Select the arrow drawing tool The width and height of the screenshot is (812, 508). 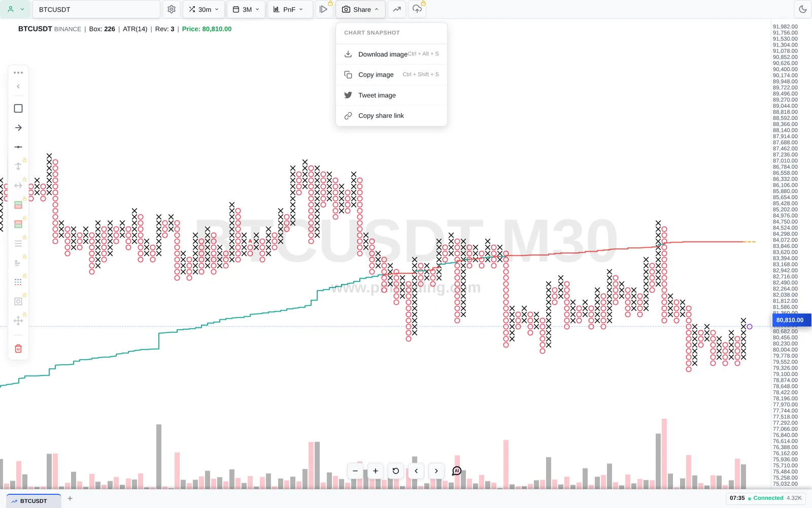coord(18,128)
